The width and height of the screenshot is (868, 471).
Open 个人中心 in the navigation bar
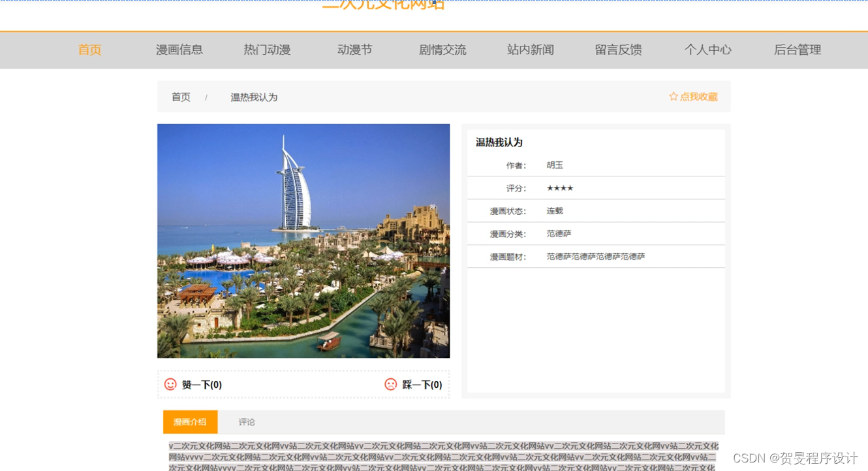708,50
